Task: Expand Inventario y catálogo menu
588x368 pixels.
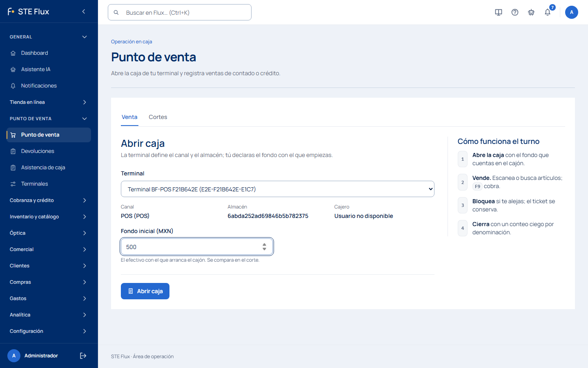Action: 49,217
